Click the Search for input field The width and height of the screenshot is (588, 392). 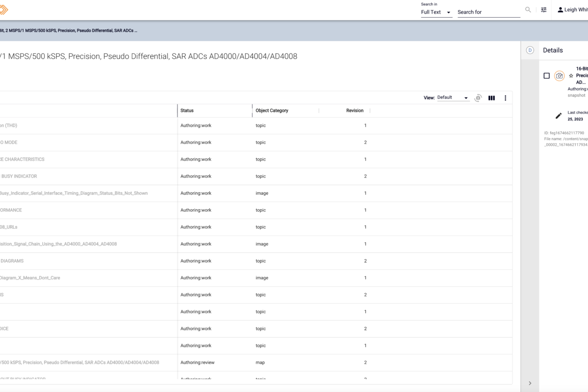point(489,12)
